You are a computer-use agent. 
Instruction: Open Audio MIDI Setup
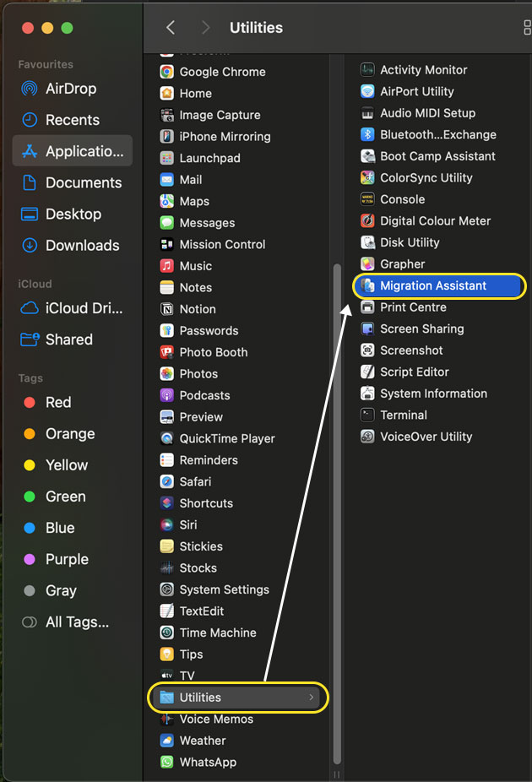pos(426,112)
